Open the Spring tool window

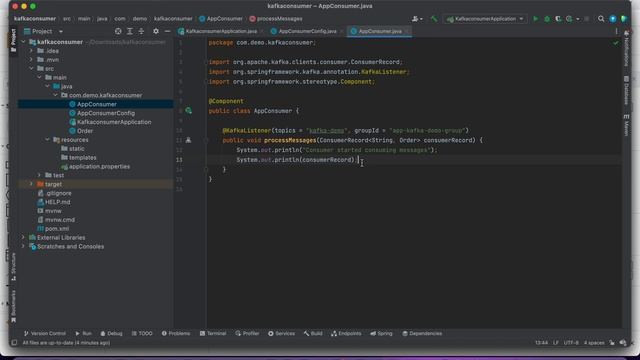(381, 333)
